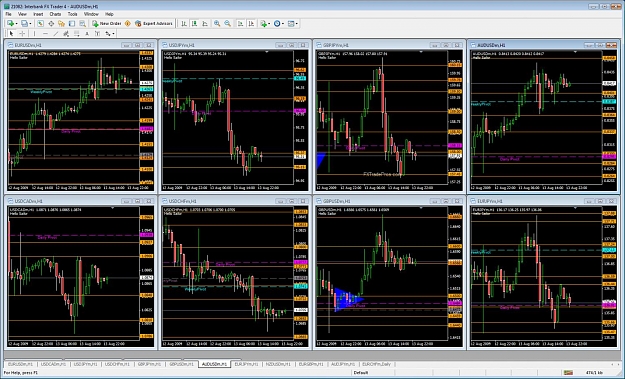The height and width of the screenshot is (379, 625).
Task: Switch to EURJPYm,H1 bottom tab
Action: click(246, 364)
